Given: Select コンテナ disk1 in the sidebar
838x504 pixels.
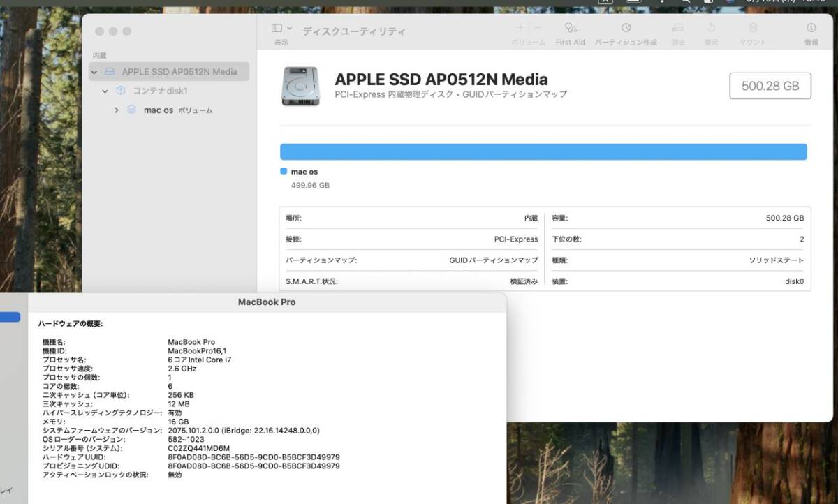Looking at the screenshot, I should pos(160,91).
